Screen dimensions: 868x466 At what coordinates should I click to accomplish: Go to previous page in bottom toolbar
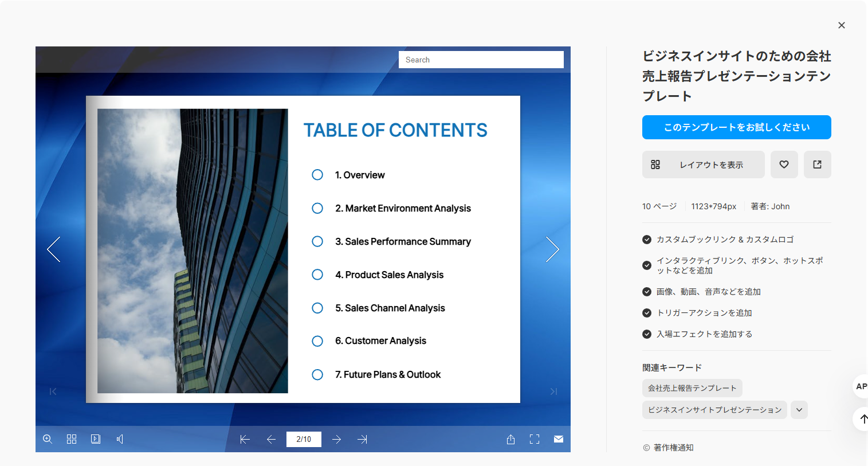(272, 439)
